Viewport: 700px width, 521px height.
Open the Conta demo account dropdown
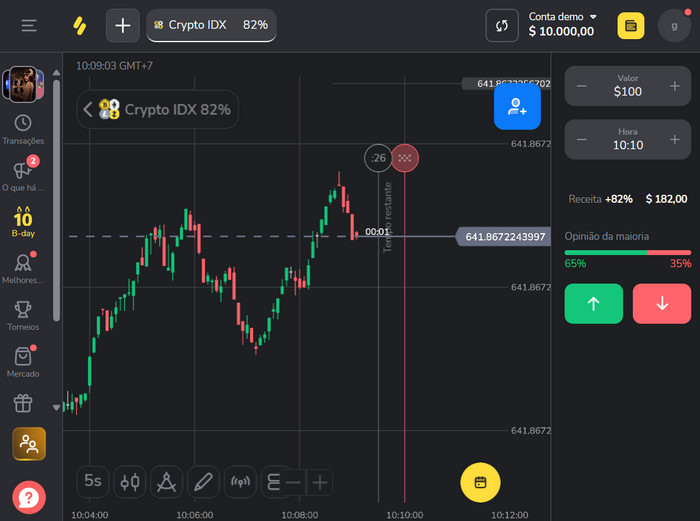pos(562,17)
